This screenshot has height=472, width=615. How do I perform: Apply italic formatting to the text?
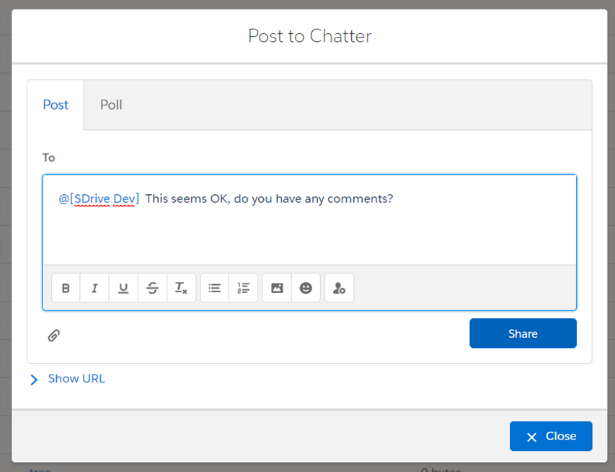pos(95,288)
